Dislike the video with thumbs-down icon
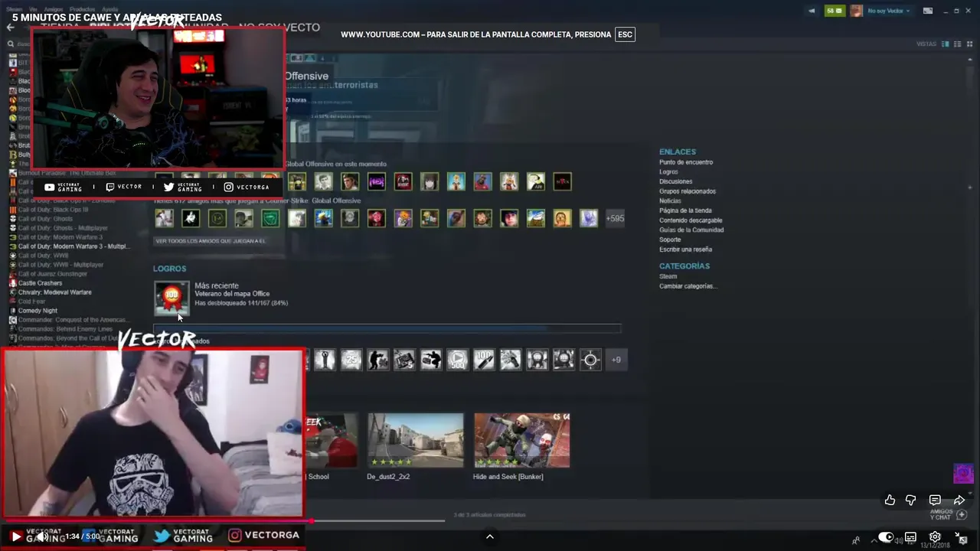The width and height of the screenshot is (980, 551). click(910, 500)
